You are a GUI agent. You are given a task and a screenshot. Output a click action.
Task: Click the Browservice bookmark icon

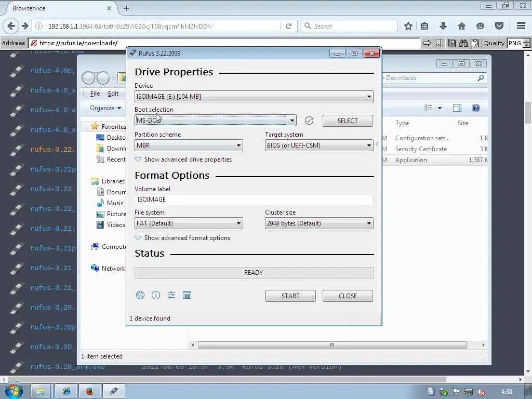click(x=438, y=43)
